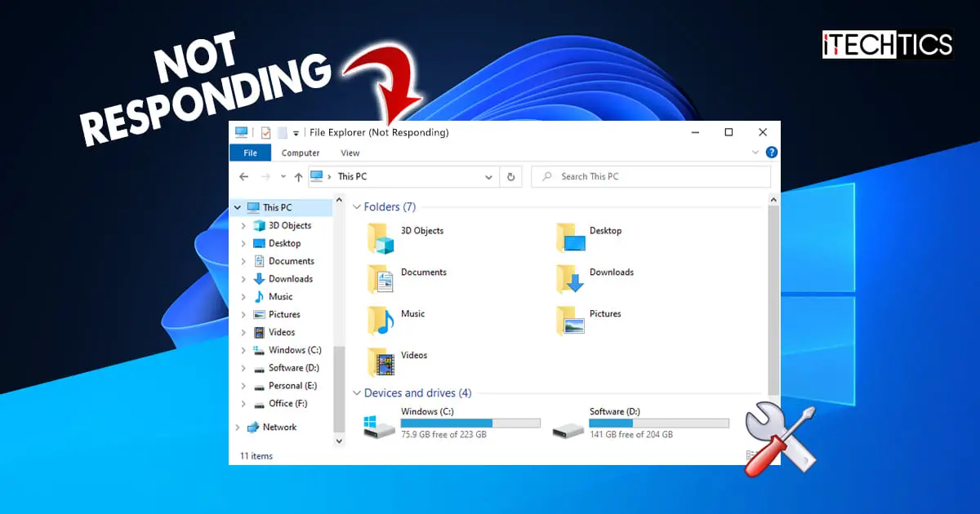Collapse This PC in navigation pane
This screenshot has width=980, height=514.
[238, 207]
